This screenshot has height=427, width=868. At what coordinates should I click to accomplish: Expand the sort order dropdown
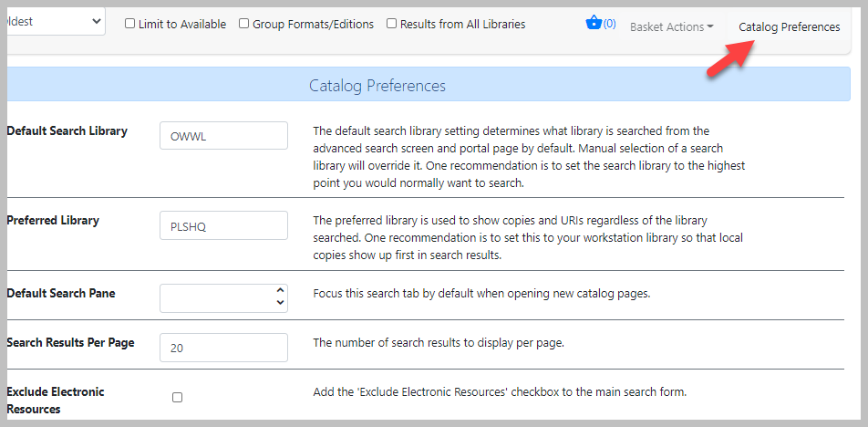56,22
